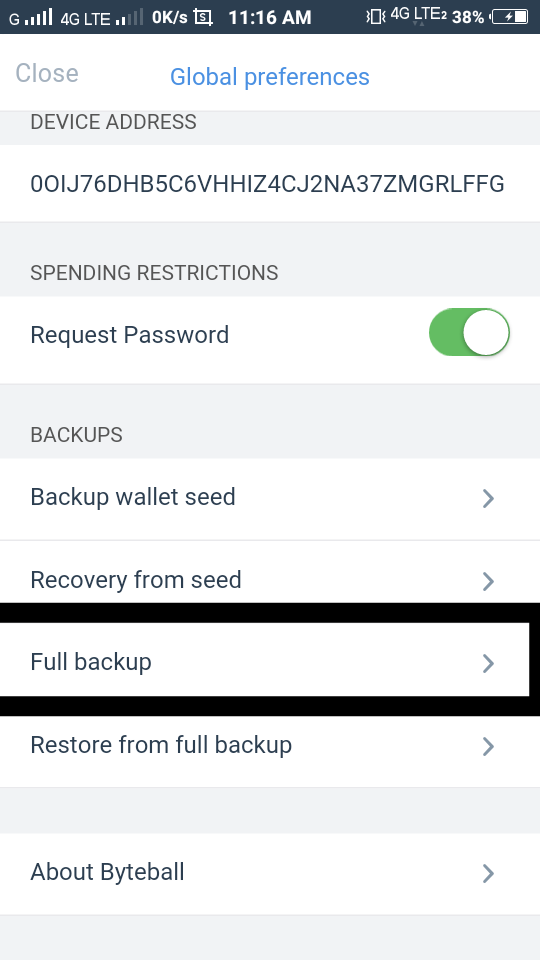
Task: Tap the screenshot capture status icon
Action: coord(203,17)
